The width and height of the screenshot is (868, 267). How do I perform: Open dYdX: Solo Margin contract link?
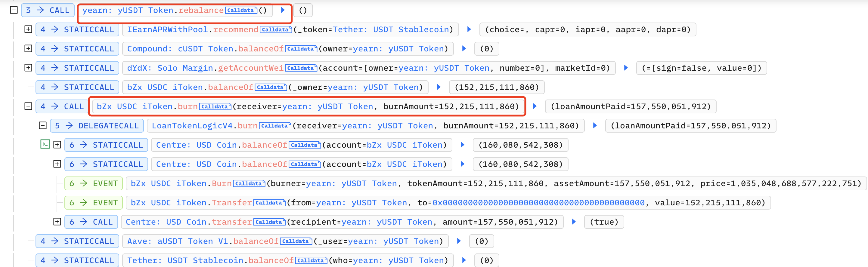click(x=170, y=68)
